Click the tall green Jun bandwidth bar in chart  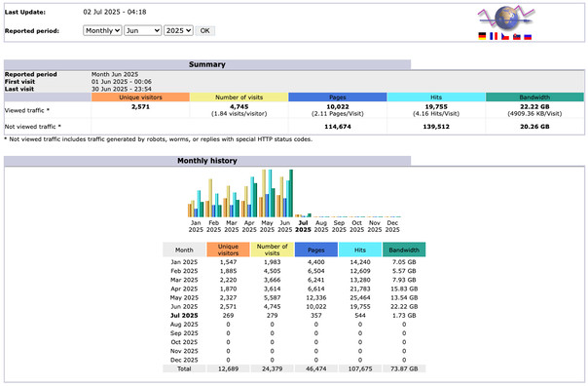(x=291, y=193)
